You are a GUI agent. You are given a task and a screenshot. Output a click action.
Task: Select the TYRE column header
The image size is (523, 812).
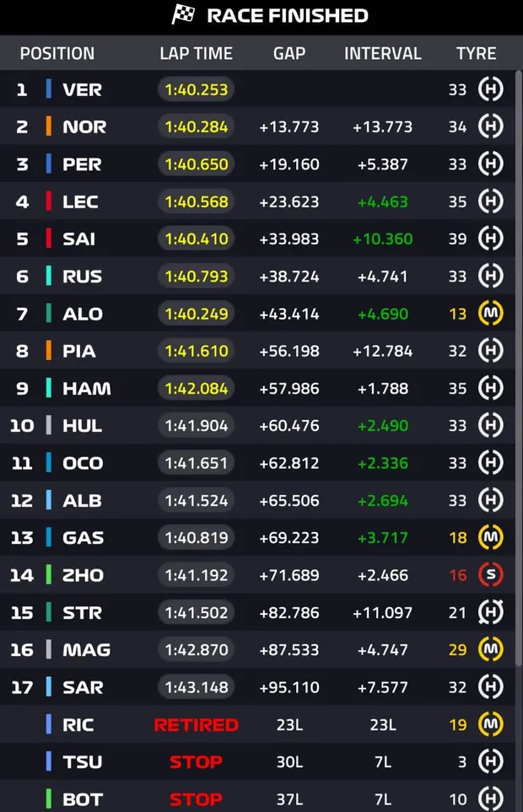pyautogui.click(x=476, y=53)
